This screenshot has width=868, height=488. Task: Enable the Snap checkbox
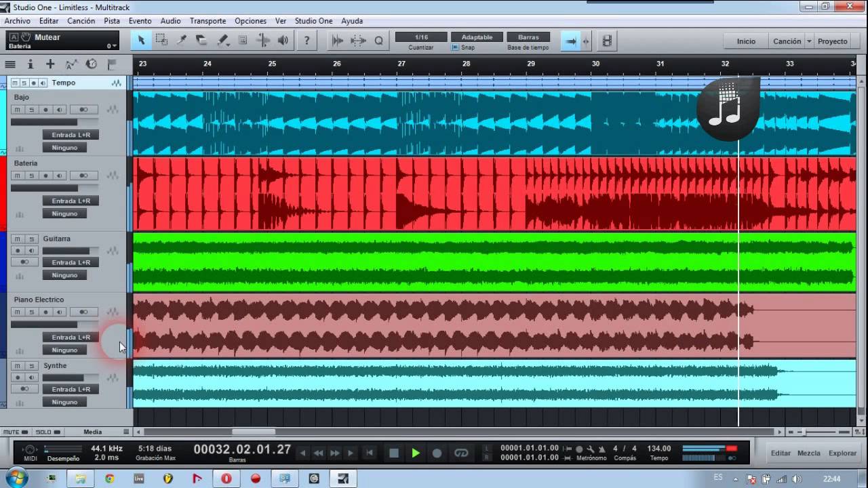[455, 47]
